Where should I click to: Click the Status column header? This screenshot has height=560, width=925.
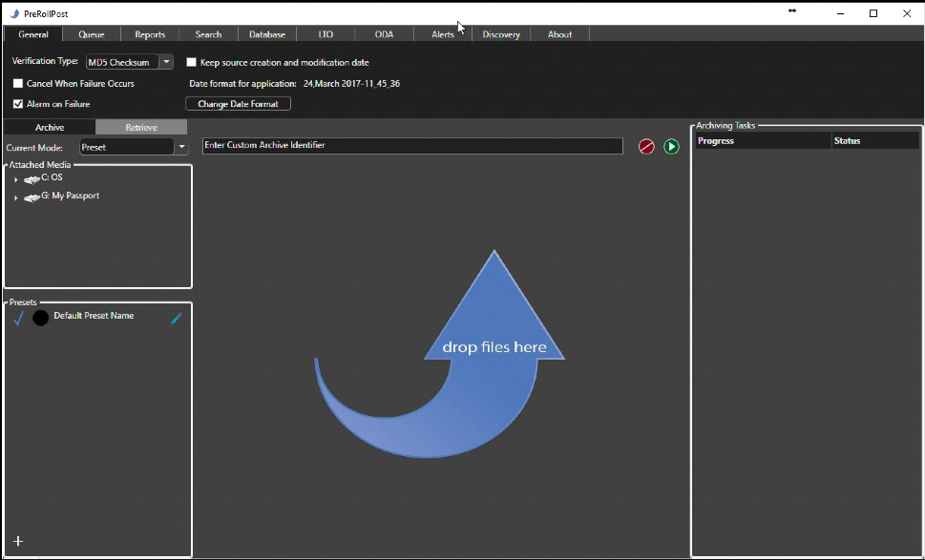click(x=875, y=141)
